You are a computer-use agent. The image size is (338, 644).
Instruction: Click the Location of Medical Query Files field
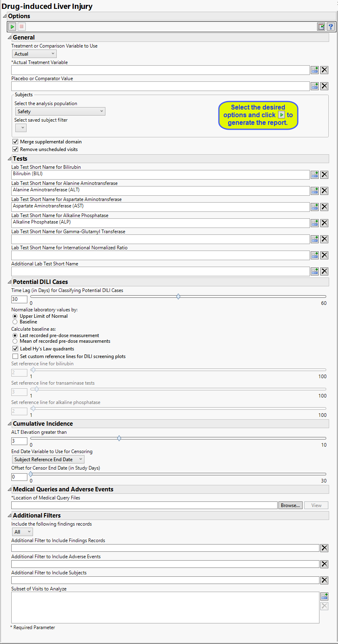click(144, 505)
